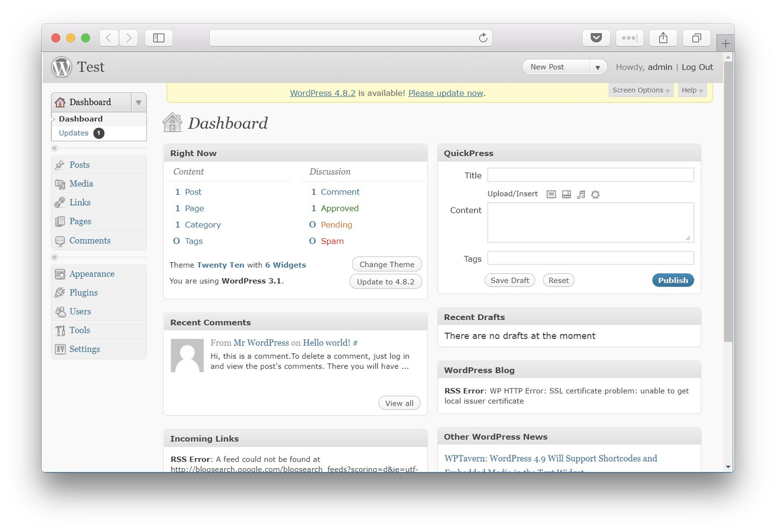Click the QuickPress Content text area

[590, 223]
